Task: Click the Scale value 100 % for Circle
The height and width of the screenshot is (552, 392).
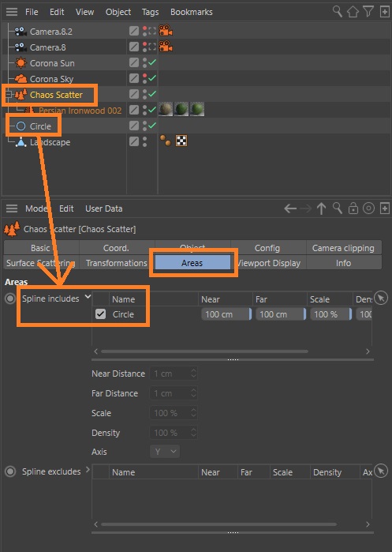Action: click(x=330, y=314)
